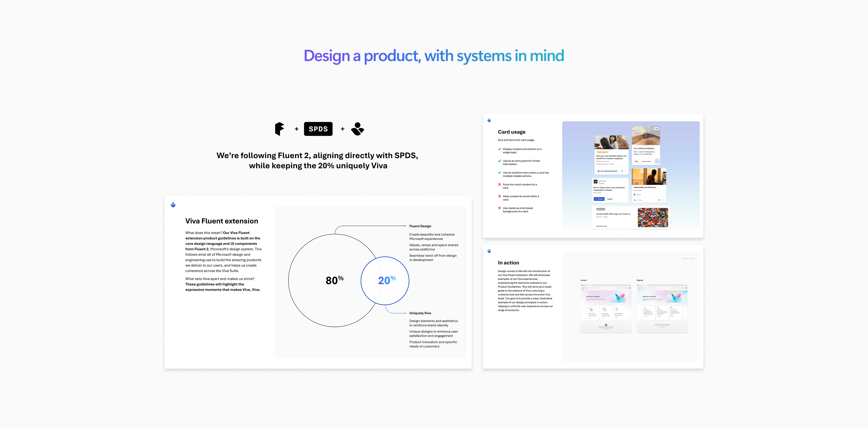
Task: Click the 1 MIN duration badge
Action: (656, 129)
